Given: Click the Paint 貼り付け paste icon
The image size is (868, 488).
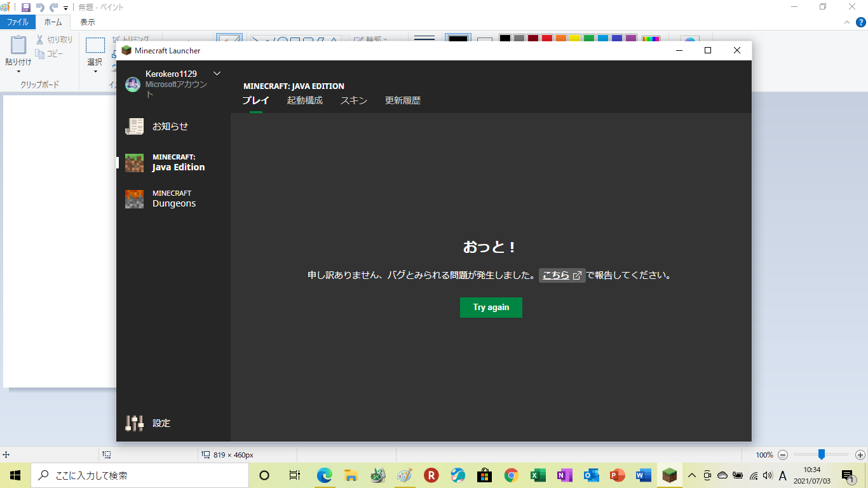Looking at the screenshot, I should click(18, 46).
